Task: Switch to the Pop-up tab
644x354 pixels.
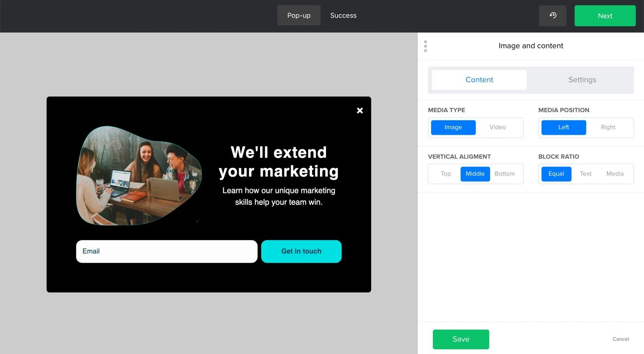Action: pyautogui.click(x=299, y=15)
